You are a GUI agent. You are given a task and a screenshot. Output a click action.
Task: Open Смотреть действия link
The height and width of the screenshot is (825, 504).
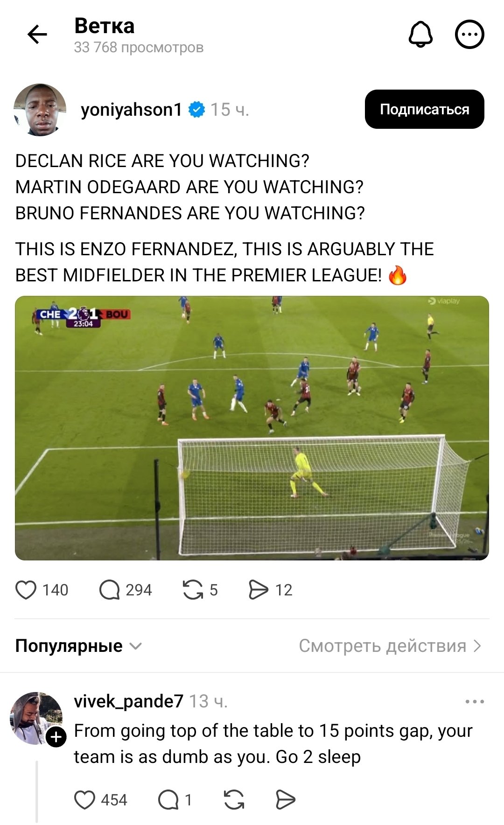[390, 646]
